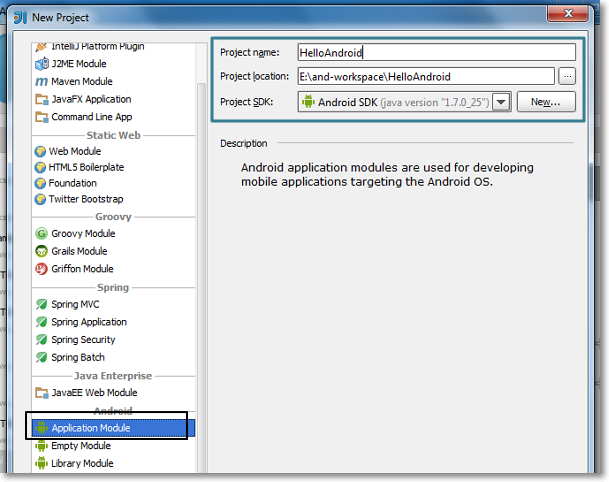Close the New Project dialog

pos(568,14)
